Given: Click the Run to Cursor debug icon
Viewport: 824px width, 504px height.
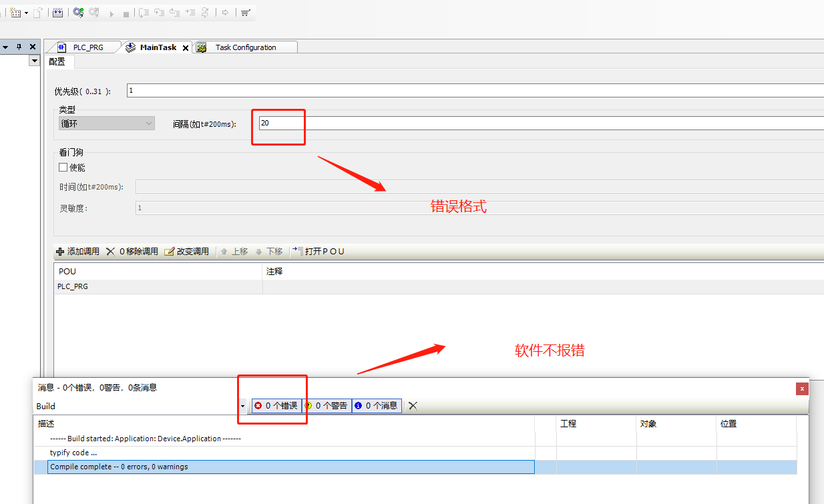Looking at the screenshot, I should [x=190, y=12].
